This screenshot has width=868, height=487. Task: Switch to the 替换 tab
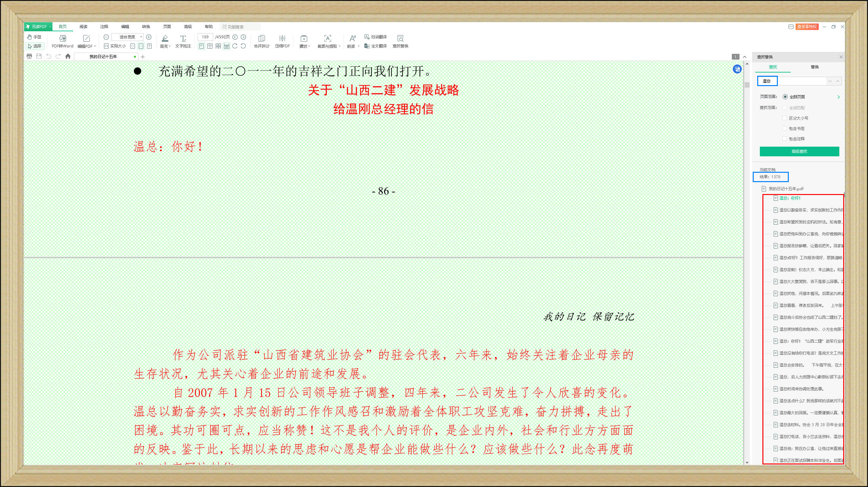pyautogui.click(x=815, y=67)
